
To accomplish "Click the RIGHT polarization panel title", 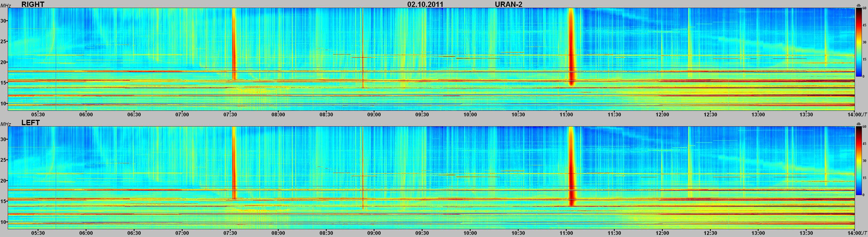I will point(33,4).
